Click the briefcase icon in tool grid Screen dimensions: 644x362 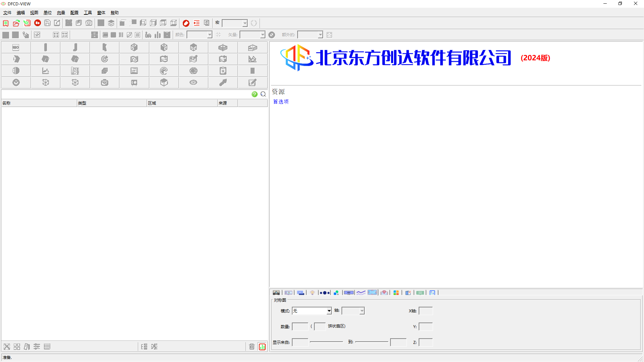pyautogui.click(x=105, y=82)
